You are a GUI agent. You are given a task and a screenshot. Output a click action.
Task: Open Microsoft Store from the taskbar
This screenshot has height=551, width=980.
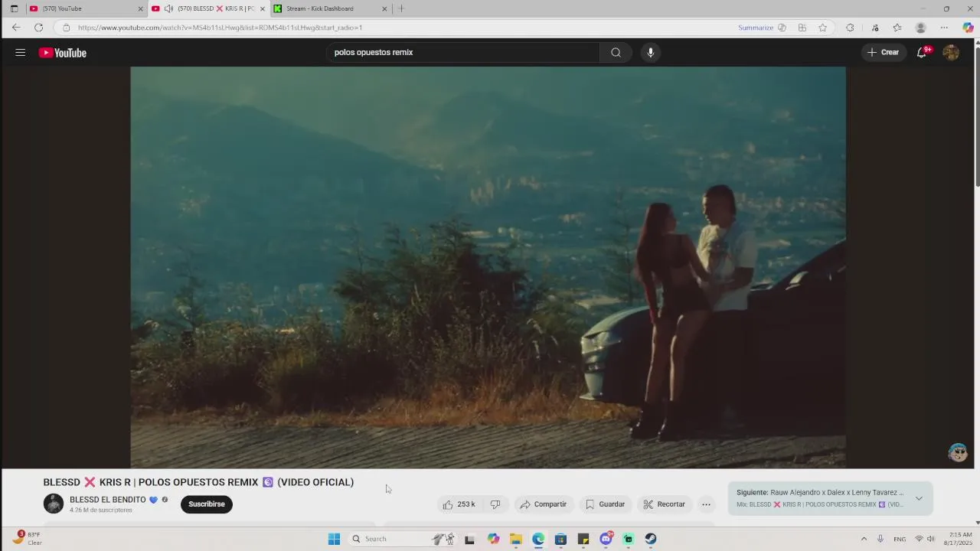(x=560, y=539)
